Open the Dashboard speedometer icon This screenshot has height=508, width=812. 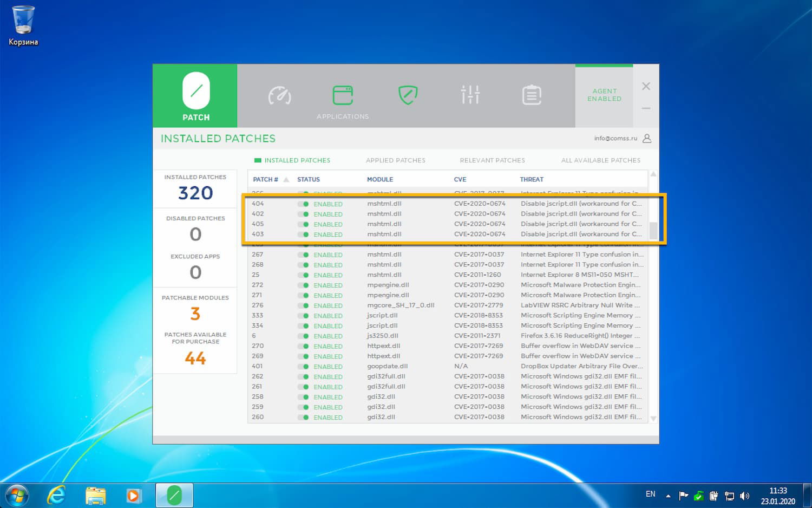(x=279, y=95)
